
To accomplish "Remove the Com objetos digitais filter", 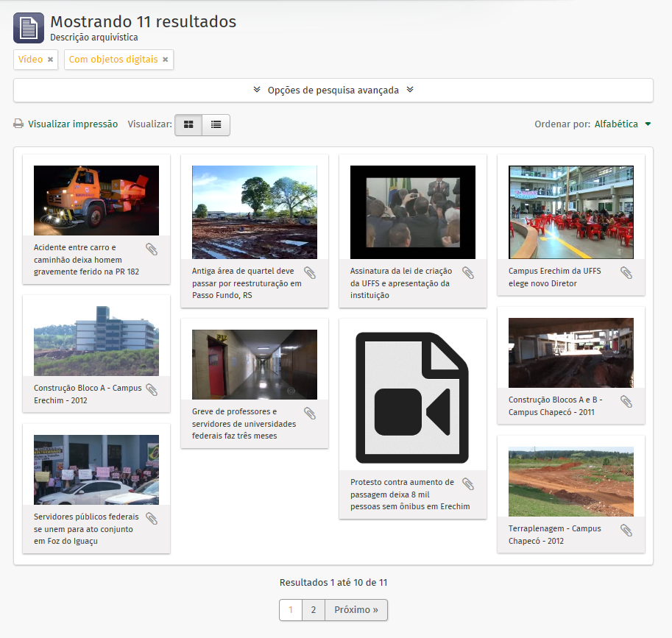I will [165, 60].
